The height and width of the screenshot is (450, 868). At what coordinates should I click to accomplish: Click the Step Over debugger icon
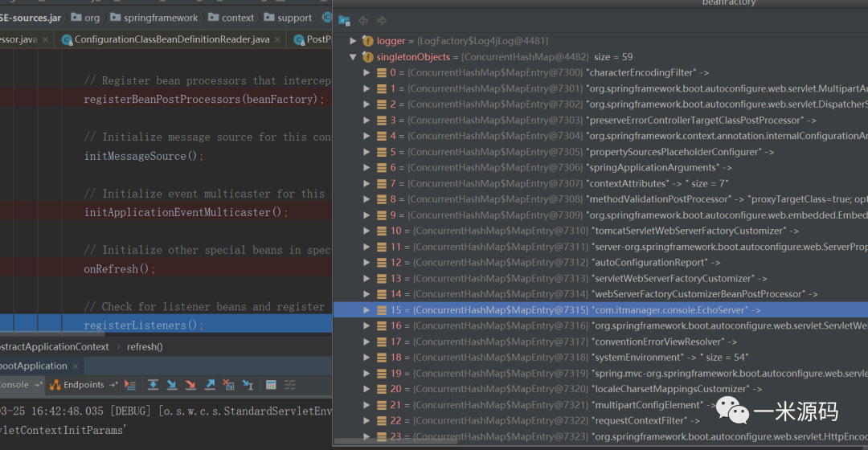click(x=153, y=385)
